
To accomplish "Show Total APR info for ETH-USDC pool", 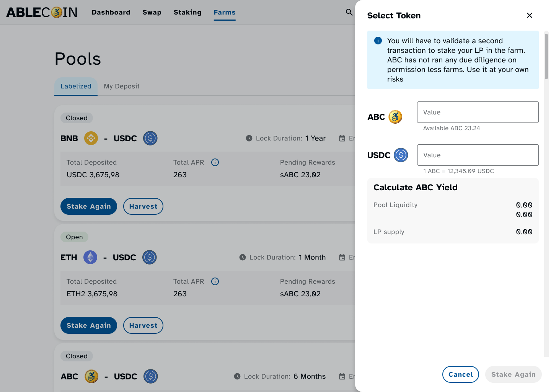I will 215,281.
